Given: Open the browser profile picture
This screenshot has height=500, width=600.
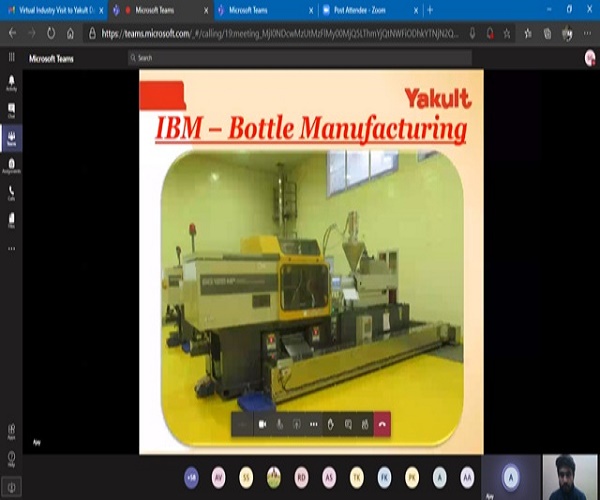Looking at the screenshot, I should click(x=567, y=34).
